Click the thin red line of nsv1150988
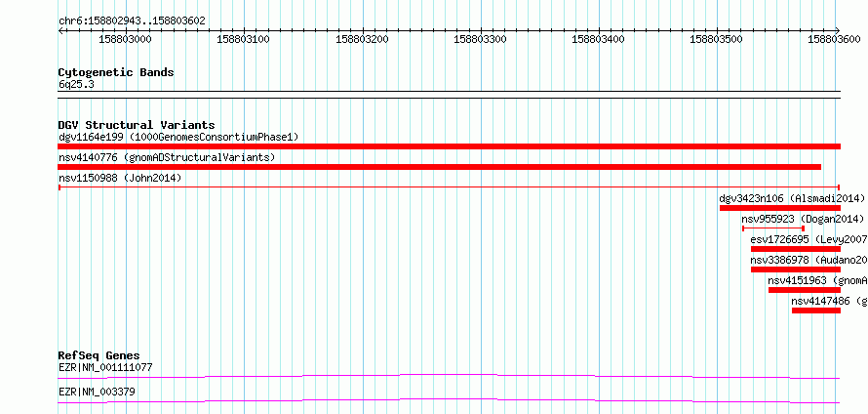Viewport: 868px width, 414px height. 450,187
